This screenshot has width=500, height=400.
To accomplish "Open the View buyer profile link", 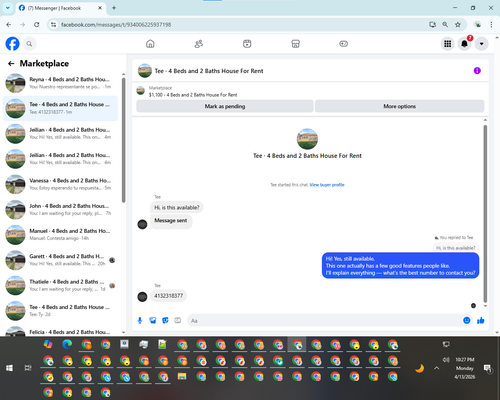I will (x=327, y=185).
